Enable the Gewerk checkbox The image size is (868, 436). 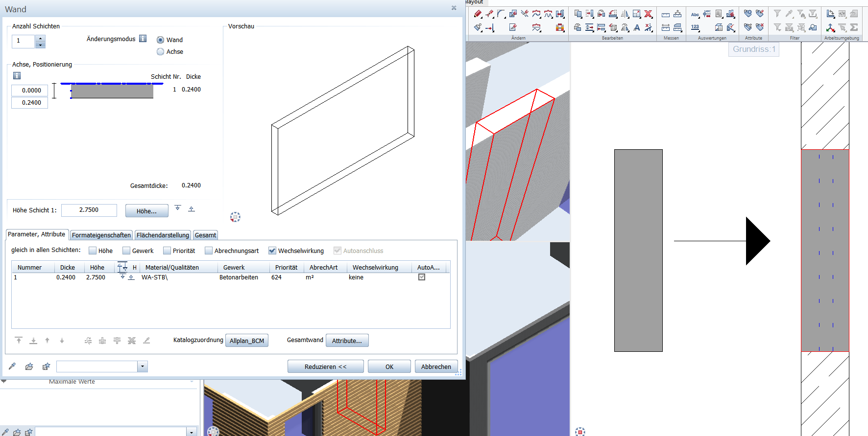click(126, 251)
